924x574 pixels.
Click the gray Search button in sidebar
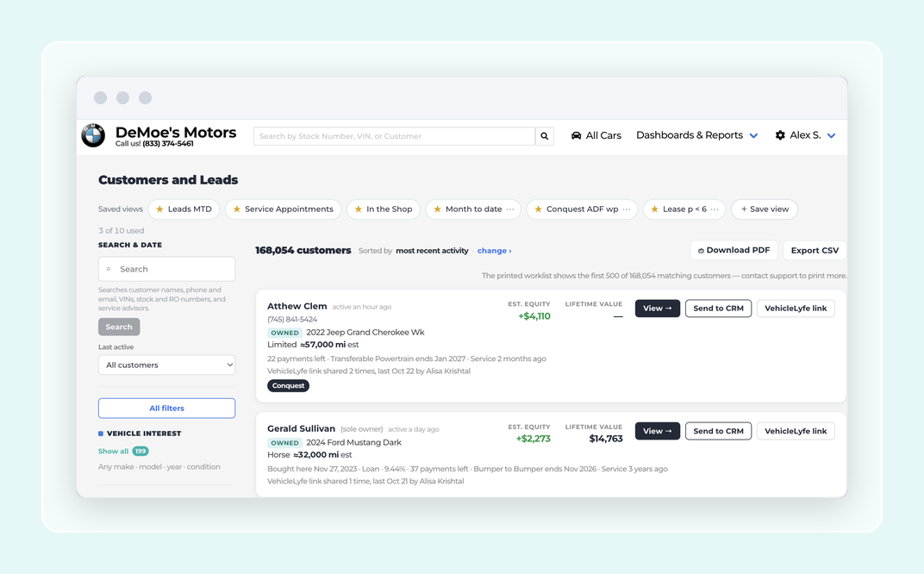pyautogui.click(x=119, y=327)
